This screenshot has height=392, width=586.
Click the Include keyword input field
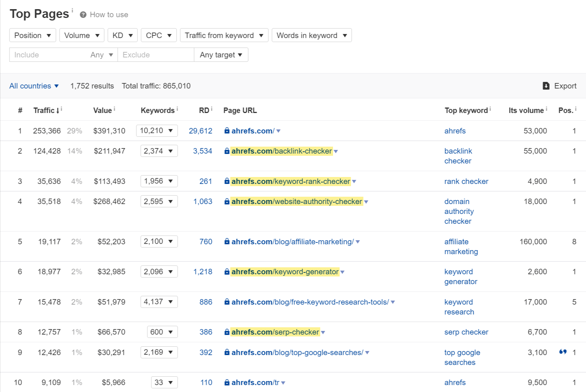[x=48, y=55]
